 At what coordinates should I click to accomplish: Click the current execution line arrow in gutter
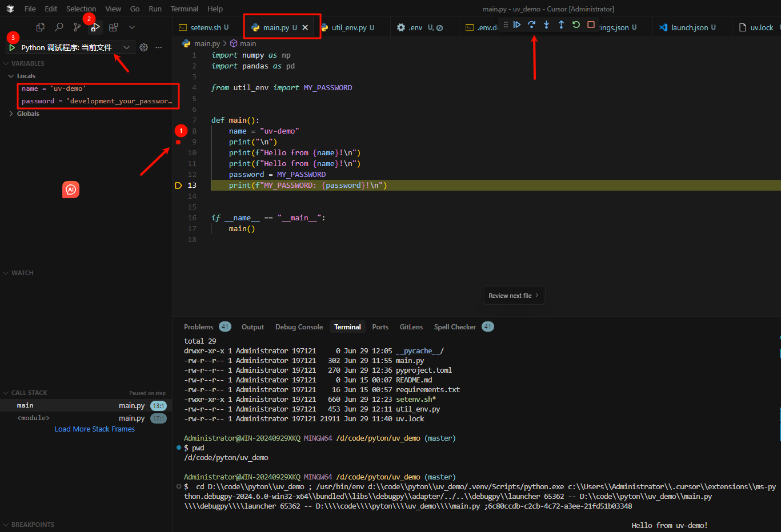click(178, 186)
